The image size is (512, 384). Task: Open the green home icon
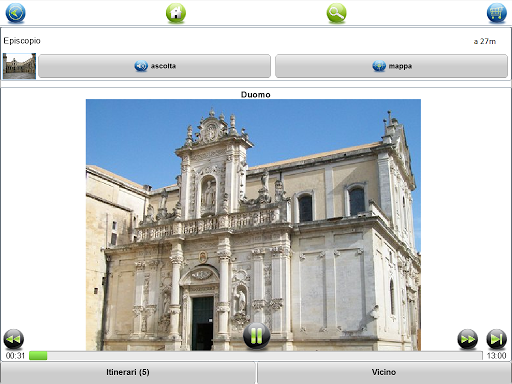(176, 13)
